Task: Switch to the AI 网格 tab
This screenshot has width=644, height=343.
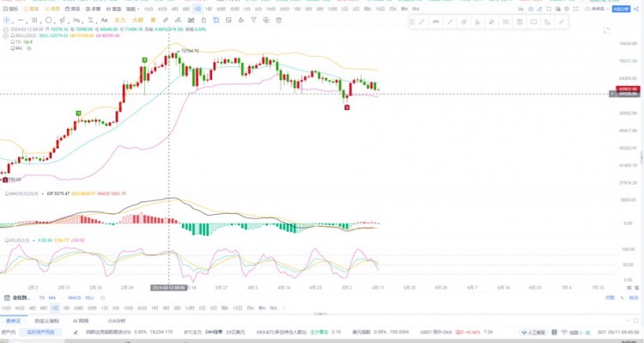Action: coord(81,321)
